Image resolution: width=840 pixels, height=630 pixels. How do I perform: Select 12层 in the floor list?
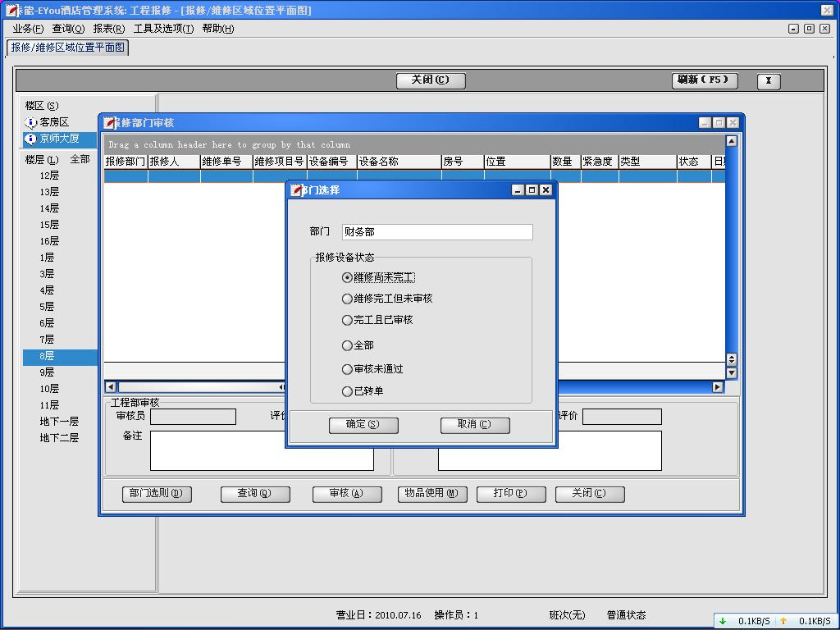point(49,176)
